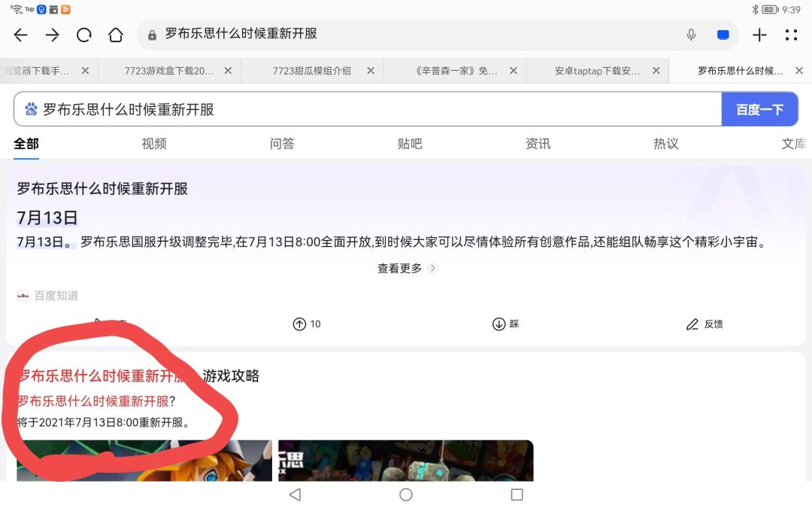The width and height of the screenshot is (812, 508).
Task: Open a new tab with plus icon
Action: pyautogui.click(x=759, y=35)
